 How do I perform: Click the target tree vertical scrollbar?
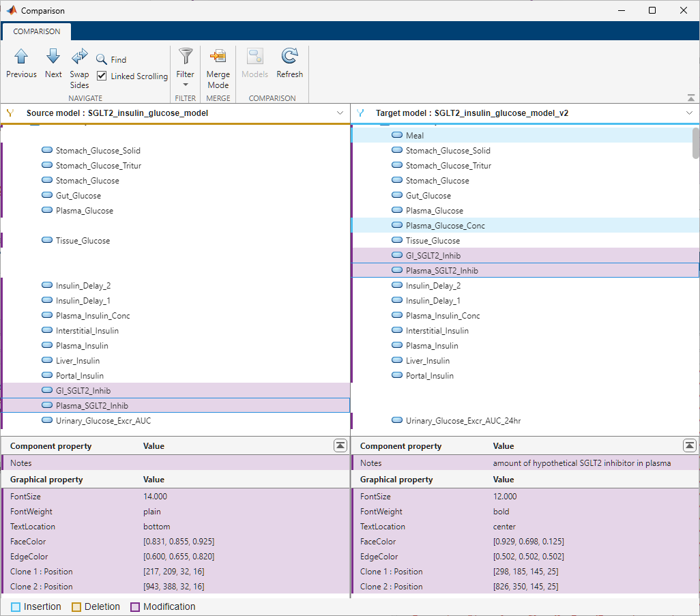point(695,143)
